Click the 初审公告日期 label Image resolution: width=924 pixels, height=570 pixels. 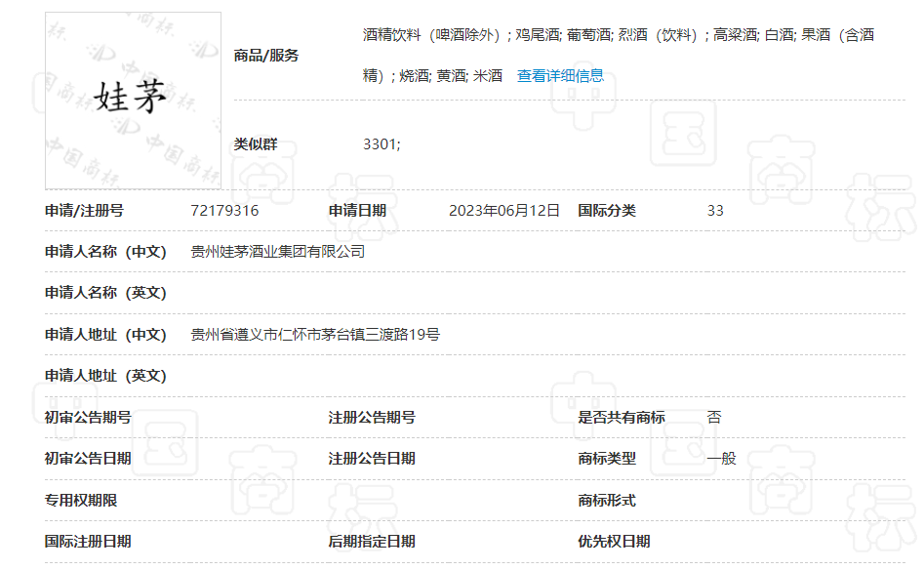point(88,459)
